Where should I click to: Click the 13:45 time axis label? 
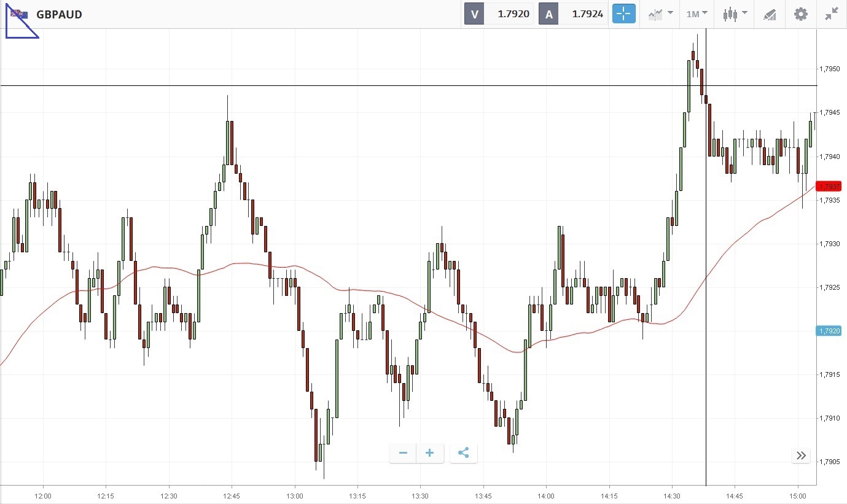[483, 495]
